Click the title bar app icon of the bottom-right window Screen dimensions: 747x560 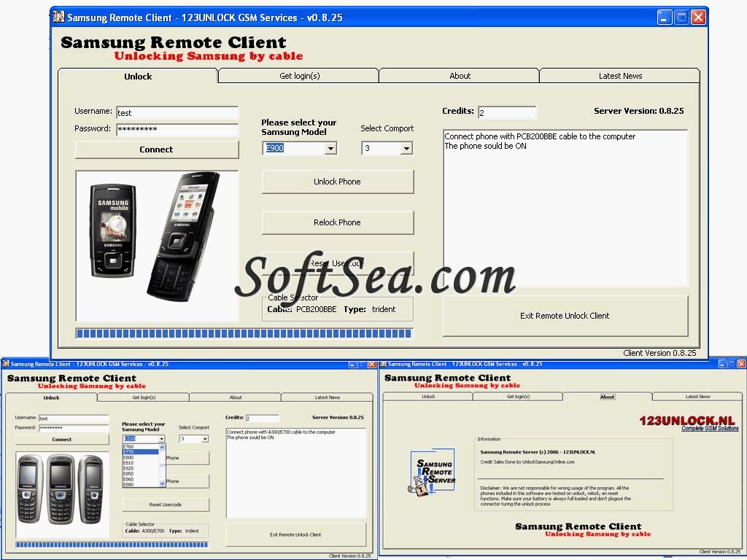383,364
